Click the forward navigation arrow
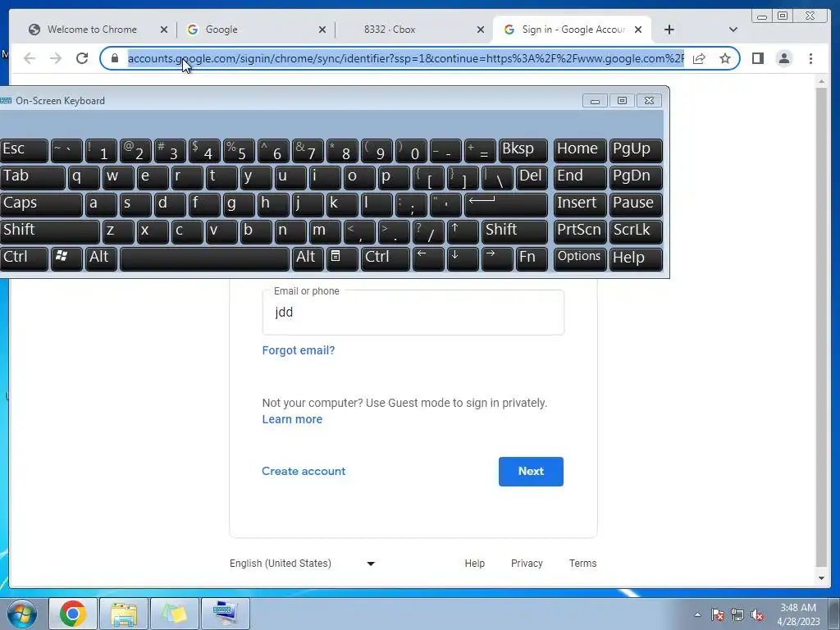Screen dimensions: 840x630 (x=56, y=58)
